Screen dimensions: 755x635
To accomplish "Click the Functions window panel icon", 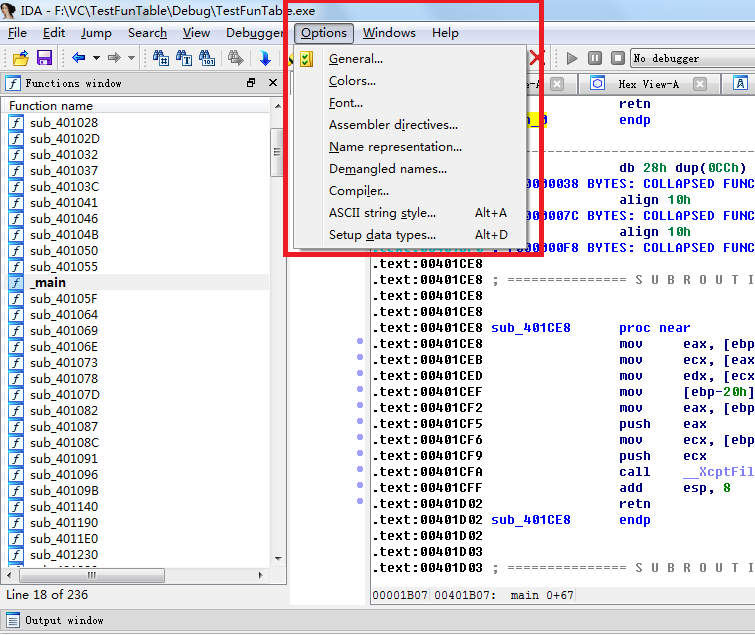I will pos(13,83).
